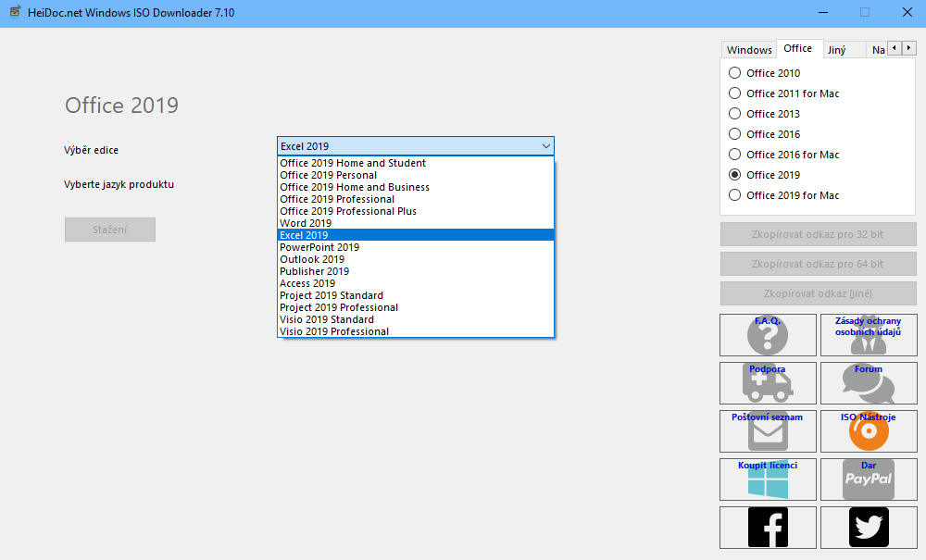Open the Facebook page tile
Screen dimensions: 926x560
[768, 528]
